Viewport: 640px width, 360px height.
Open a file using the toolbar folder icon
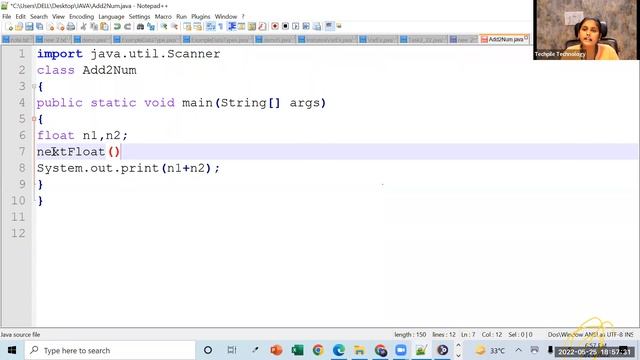tap(19, 27)
